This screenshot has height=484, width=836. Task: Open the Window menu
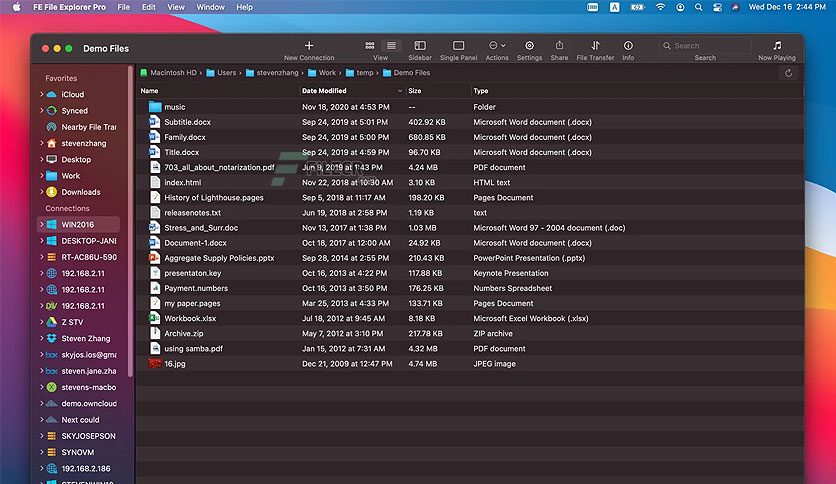tap(211, 7)
